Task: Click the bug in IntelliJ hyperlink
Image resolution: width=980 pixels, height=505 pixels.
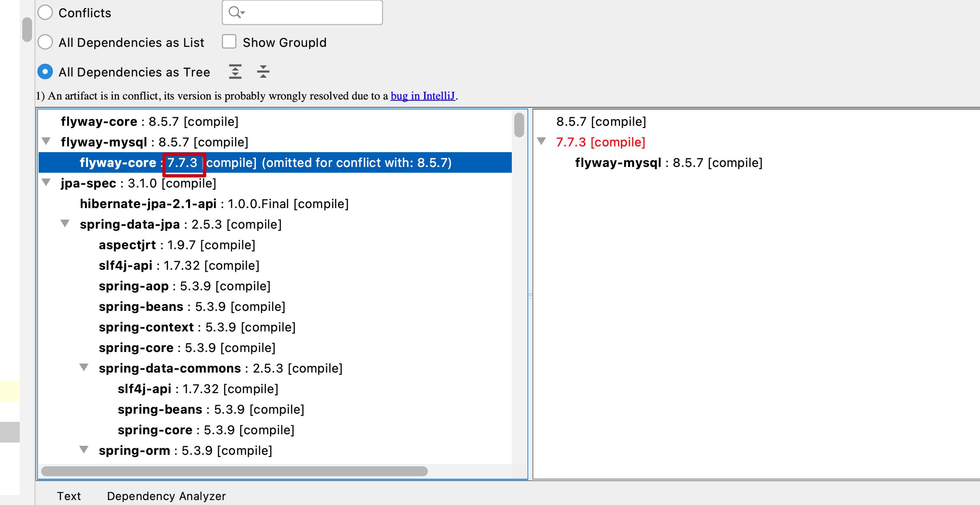Action: [x=422, y=97]
